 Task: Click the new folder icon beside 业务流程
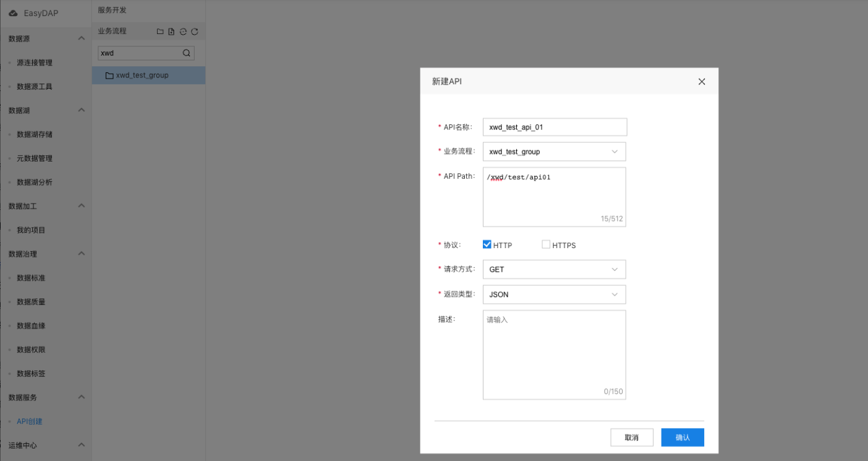160,32
